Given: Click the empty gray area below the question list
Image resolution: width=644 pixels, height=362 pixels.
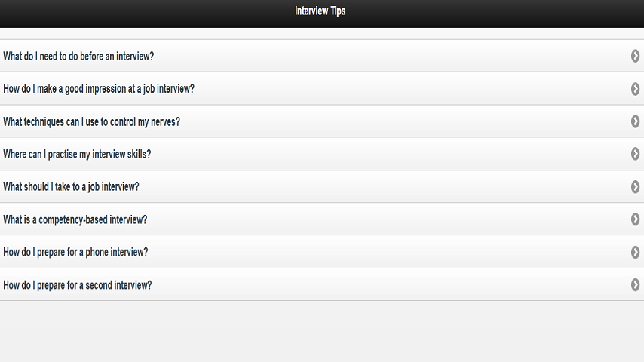Looking at the screenshot, I should tap(322, 332).
